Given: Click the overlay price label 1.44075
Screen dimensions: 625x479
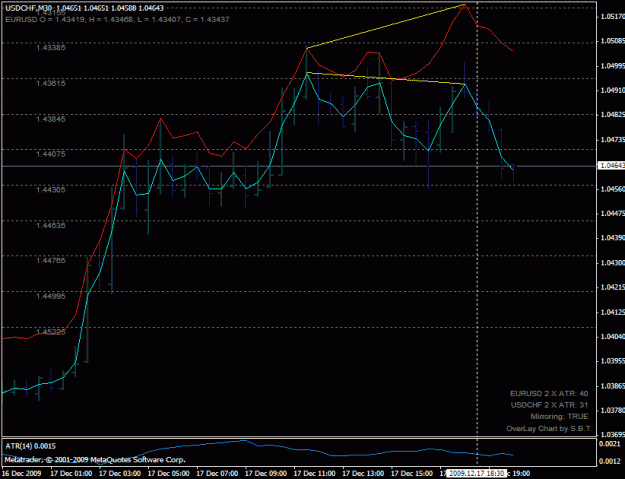Looking at the screenshot, I should click(51, 154).
